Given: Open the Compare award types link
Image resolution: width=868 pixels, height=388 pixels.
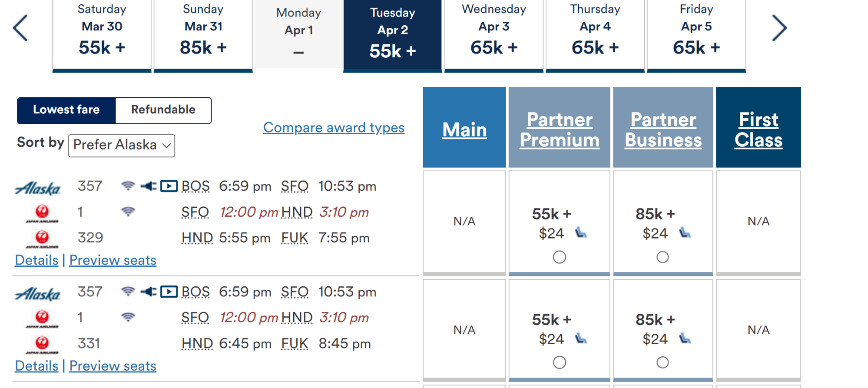Looking at the screenshot, I should pos(334,128).
